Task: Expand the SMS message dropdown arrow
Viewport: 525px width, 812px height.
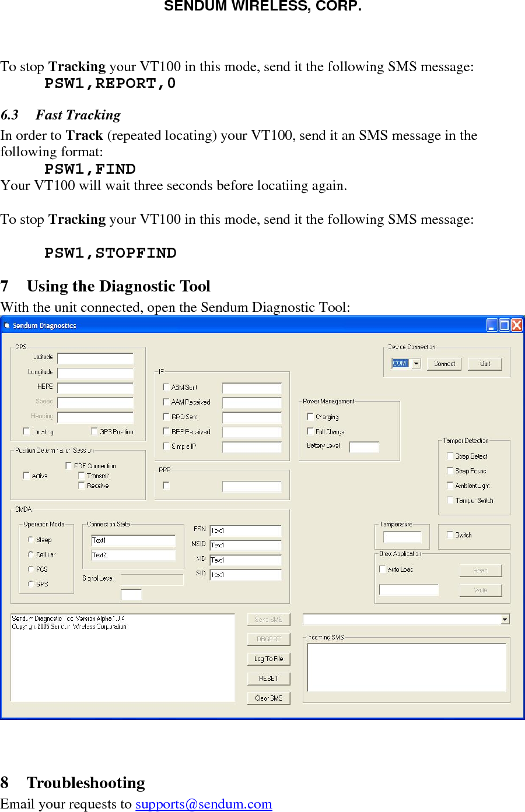Action: (505, 619)
